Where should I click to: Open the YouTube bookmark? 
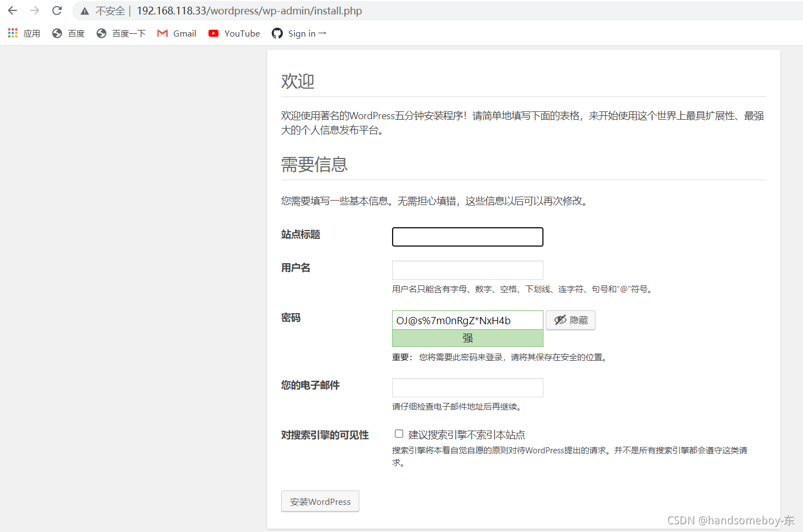tap(234, 33)
